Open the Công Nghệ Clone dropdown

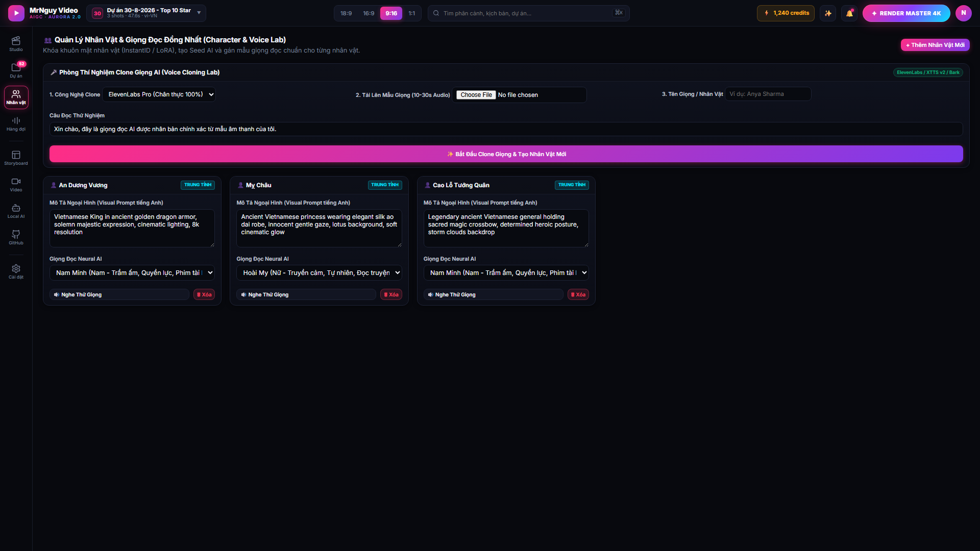point(159,94)
